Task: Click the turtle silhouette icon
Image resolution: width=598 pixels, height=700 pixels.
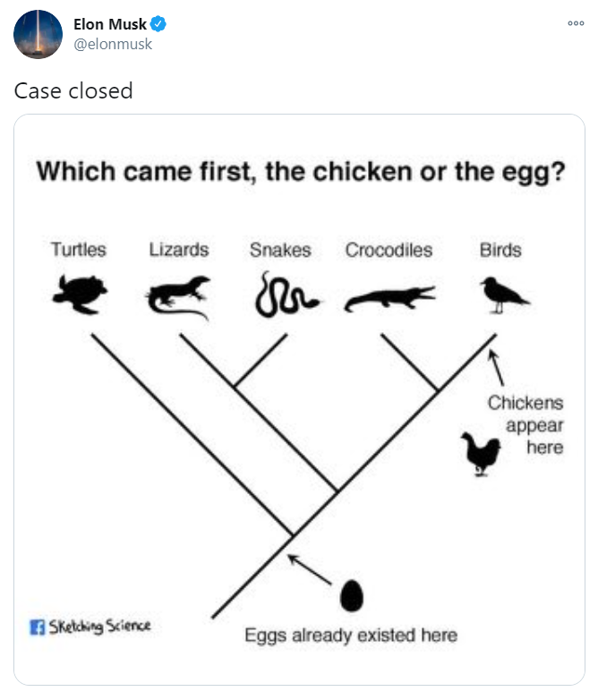Action: click(80, 295)
